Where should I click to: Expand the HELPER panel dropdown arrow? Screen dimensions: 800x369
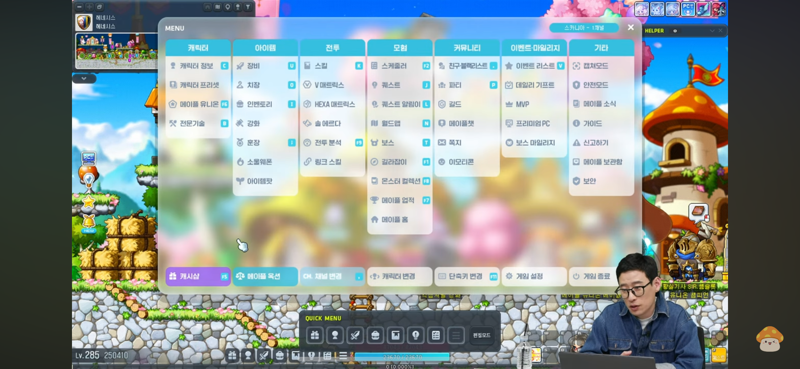pos(713,31)
